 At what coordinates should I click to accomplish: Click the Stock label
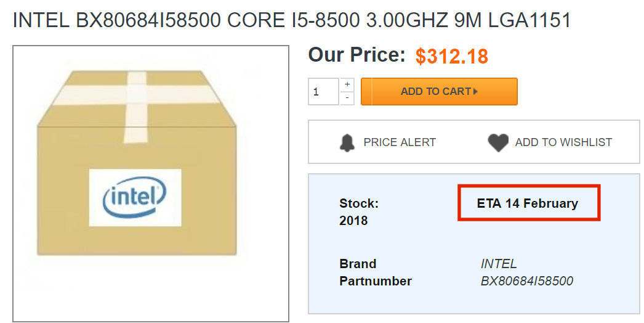359,203
